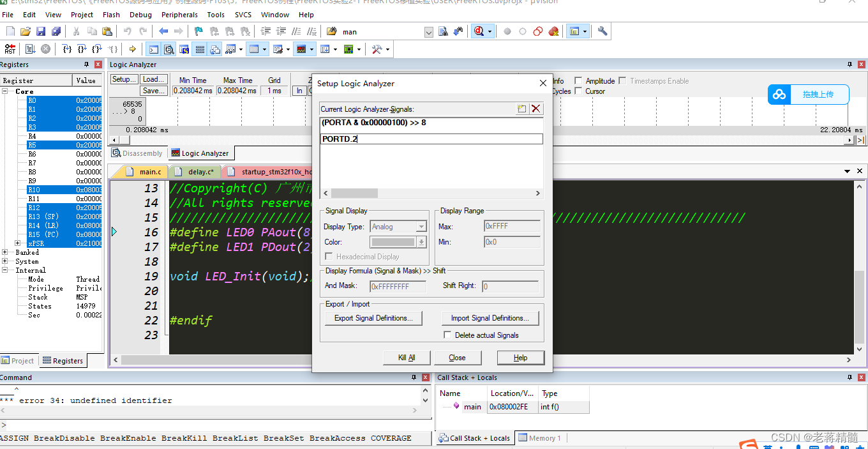Enable the Cursor checkbox
Viewport: 868px width, 449px height.
[578, 91]
